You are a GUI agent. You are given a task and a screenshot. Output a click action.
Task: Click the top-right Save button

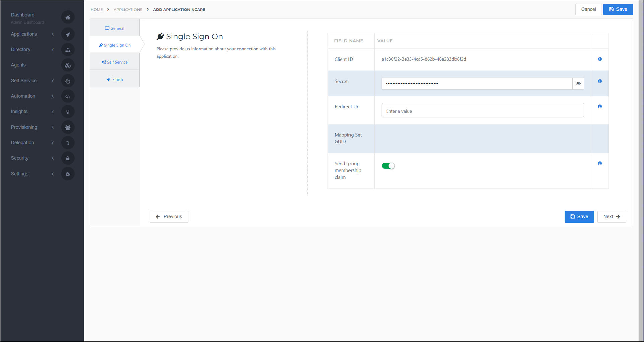pyautogui.click(x=618, y=9)
